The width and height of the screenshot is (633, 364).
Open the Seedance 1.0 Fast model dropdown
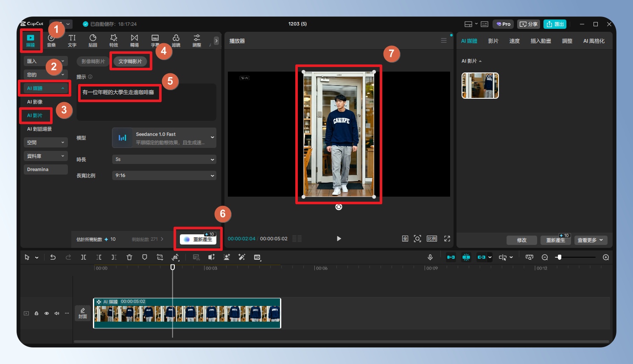coord(164,138)
